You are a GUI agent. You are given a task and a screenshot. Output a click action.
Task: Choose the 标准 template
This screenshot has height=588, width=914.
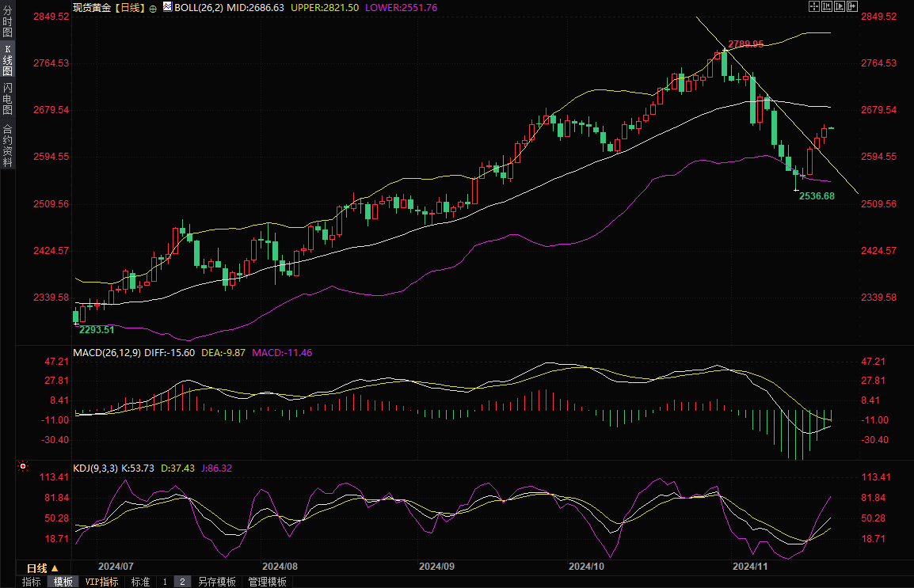[x=140, y=582]
